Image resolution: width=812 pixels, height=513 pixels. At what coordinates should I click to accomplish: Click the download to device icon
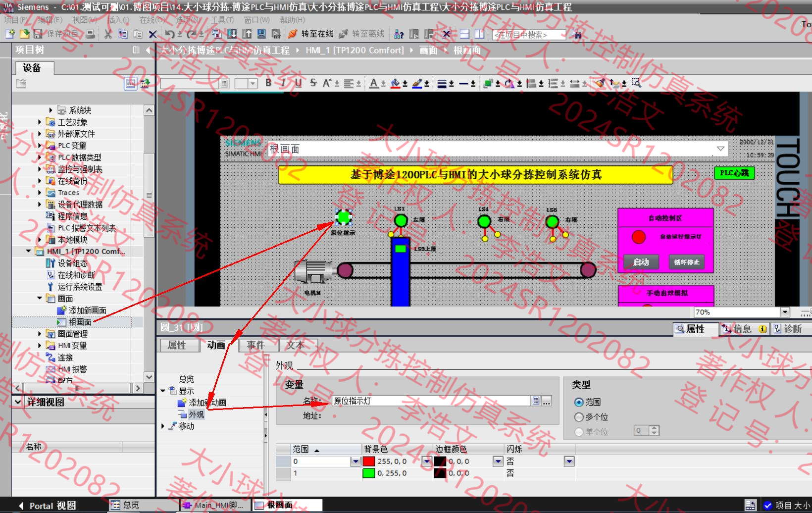tap(232, 34)
